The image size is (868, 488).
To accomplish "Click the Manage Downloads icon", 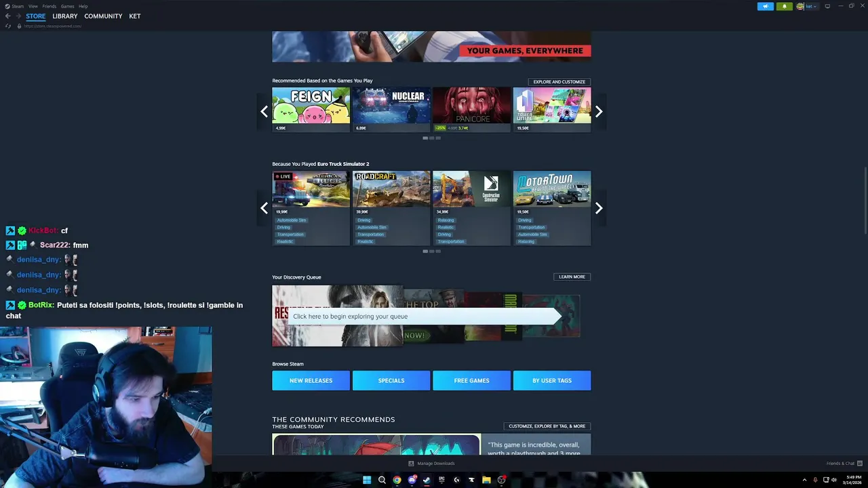I will [x=411, y=464].
